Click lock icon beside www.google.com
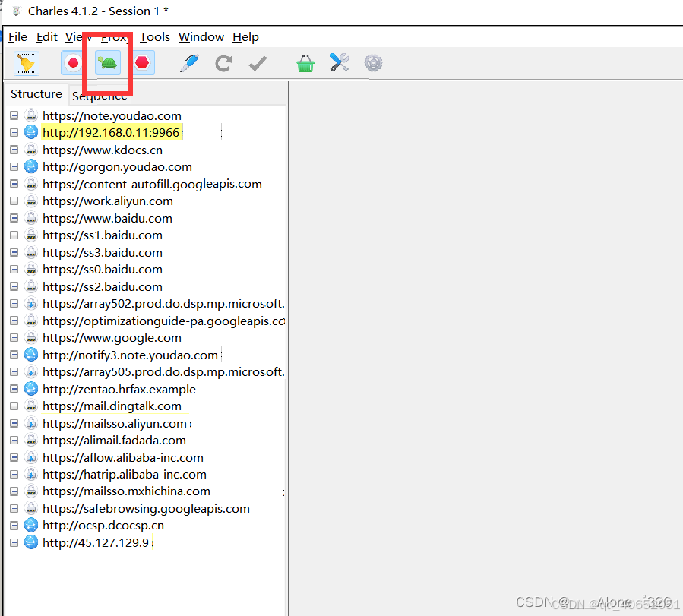The height and width of the screenshot is (616, 683). (x=31, y=337)
